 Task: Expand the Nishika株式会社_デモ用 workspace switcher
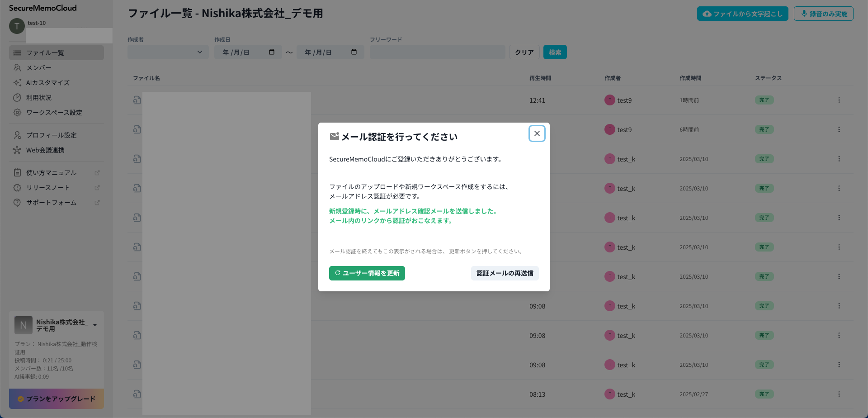click(x=95, y=325)
